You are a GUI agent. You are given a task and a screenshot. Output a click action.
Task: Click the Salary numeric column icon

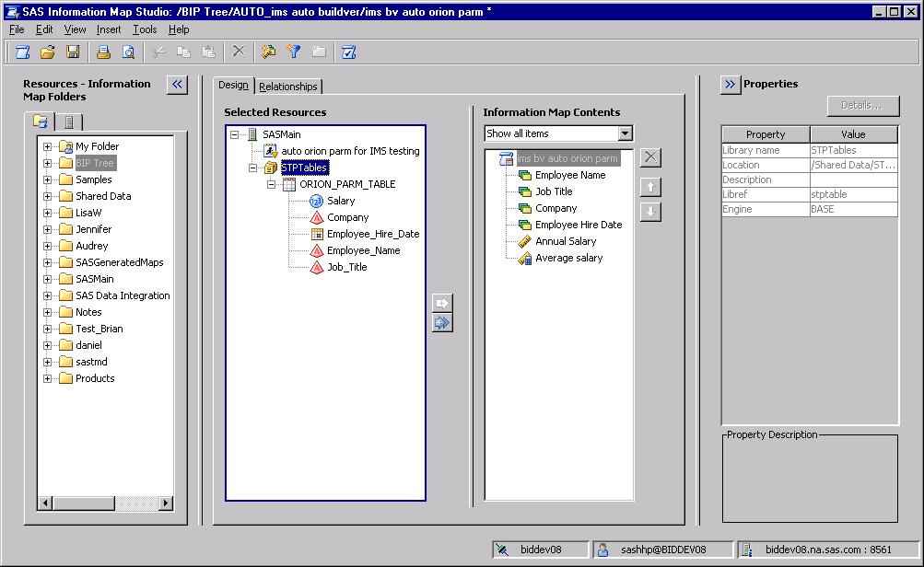(317, 201)
